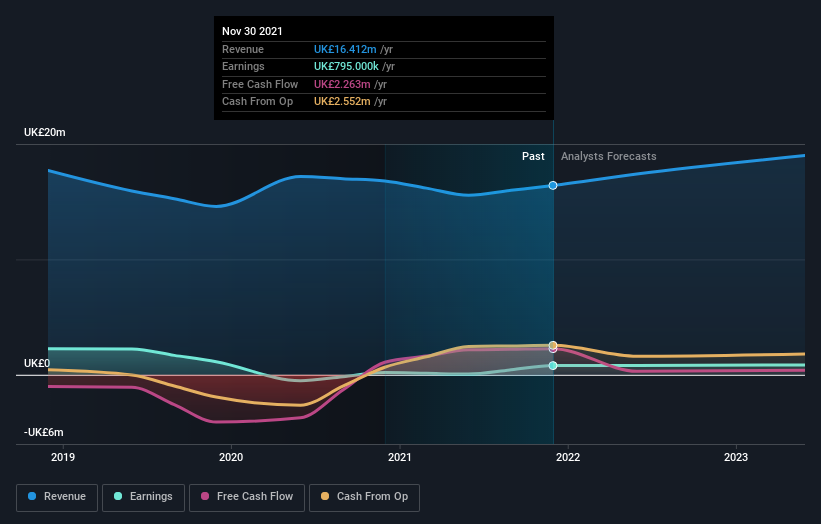Click the 2019 x-axis label
Image resolution: width=821 pixels, height=524 pixels.
coord(63,457)
